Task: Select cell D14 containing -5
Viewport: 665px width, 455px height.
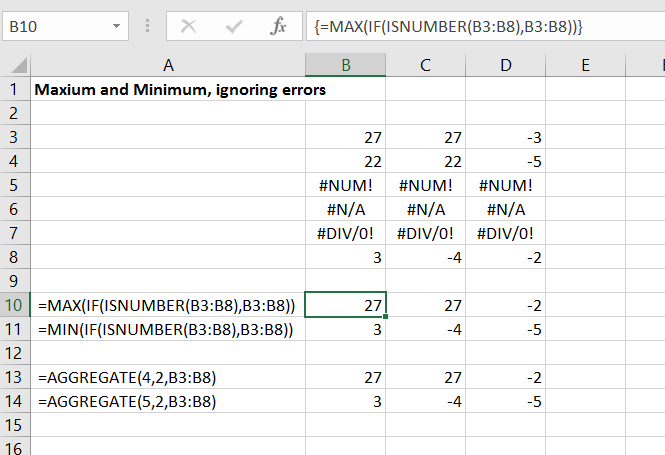Action: [x=505, y=401]
